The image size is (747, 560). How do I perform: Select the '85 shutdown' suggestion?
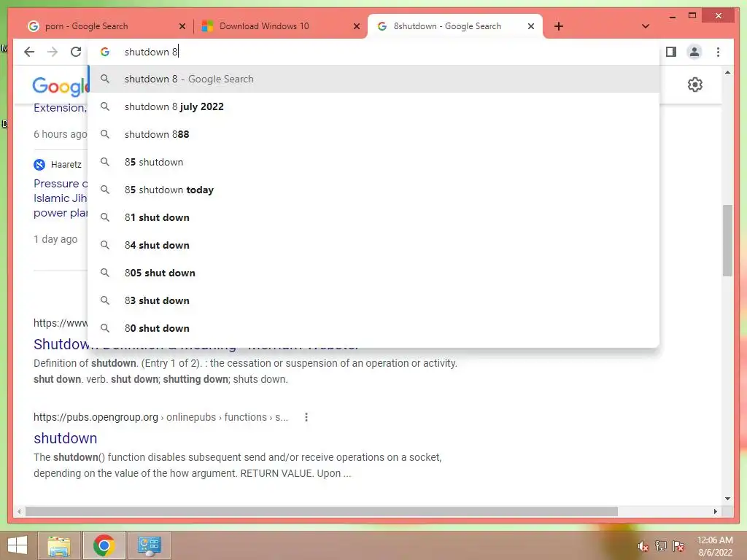[x=374, y=162]
